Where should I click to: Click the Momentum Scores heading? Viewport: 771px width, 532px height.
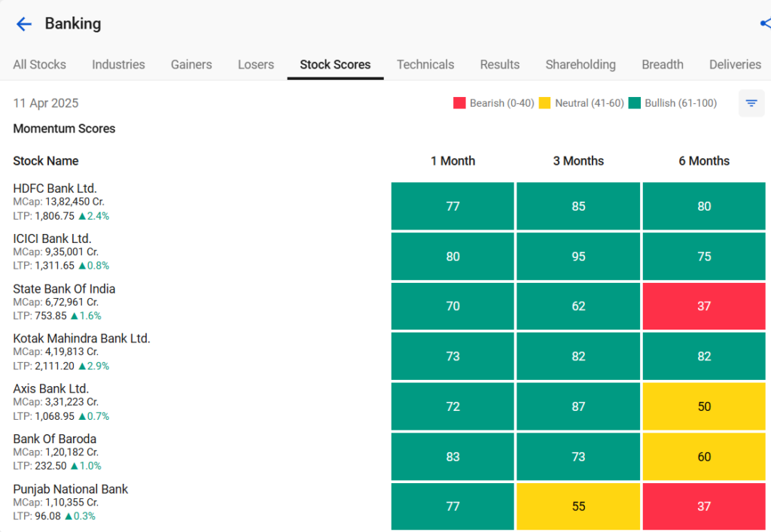[64, 129]
